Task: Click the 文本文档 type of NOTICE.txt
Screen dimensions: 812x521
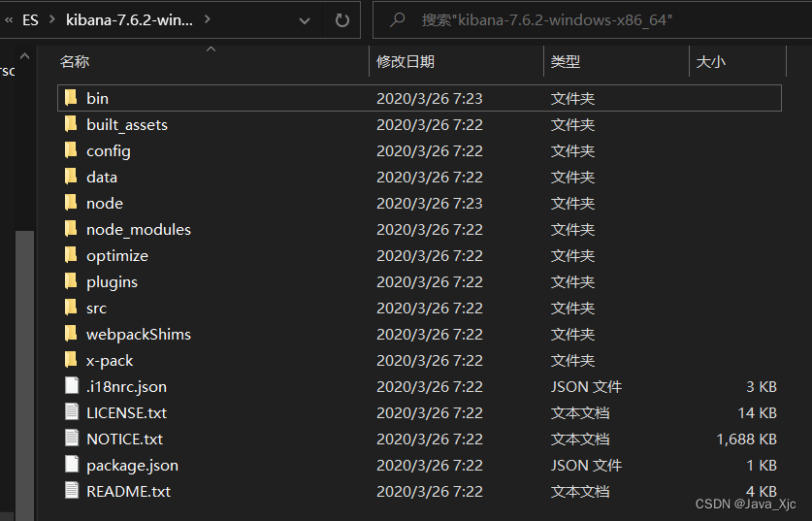Action: [x=579, y=440]
